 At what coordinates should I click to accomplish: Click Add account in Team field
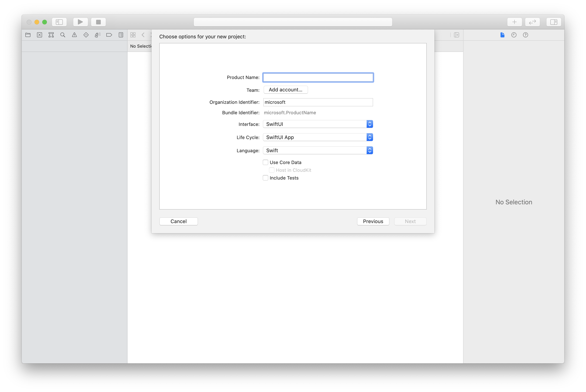tap(285, 90)
